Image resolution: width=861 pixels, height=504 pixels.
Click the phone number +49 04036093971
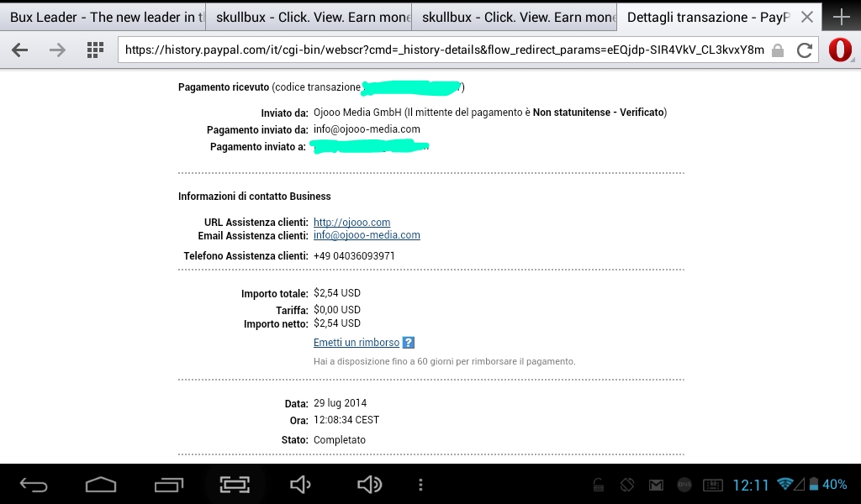tap(354, 256)
